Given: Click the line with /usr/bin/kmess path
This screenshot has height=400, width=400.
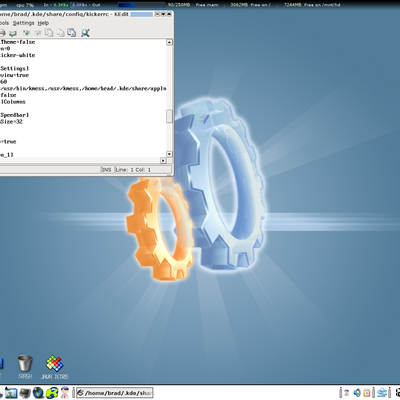Looking at the screenshot, I should [83, 88].
